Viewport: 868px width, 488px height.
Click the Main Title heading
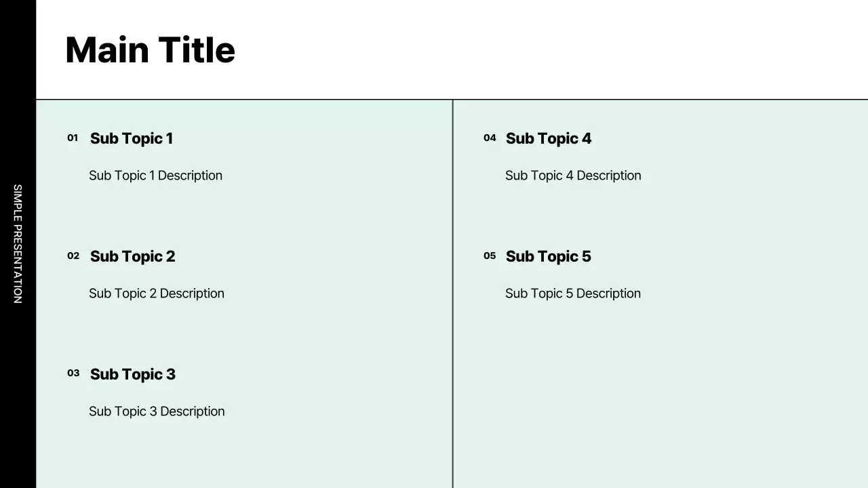[150, 50]
